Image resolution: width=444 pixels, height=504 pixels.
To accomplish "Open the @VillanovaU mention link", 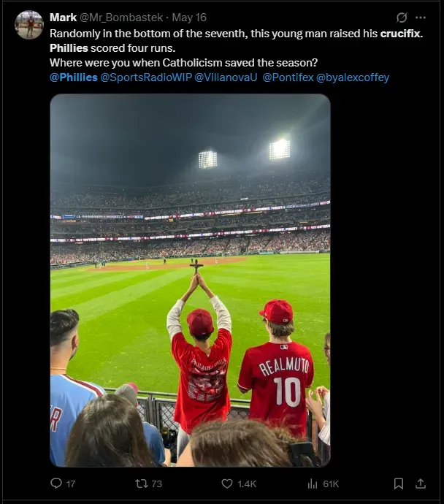I will [x=226, y=77].
